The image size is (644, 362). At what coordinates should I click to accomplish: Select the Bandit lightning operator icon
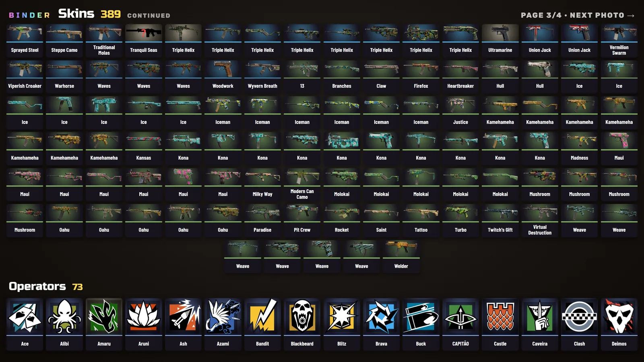pyautogui.click(x=262, y=317)
